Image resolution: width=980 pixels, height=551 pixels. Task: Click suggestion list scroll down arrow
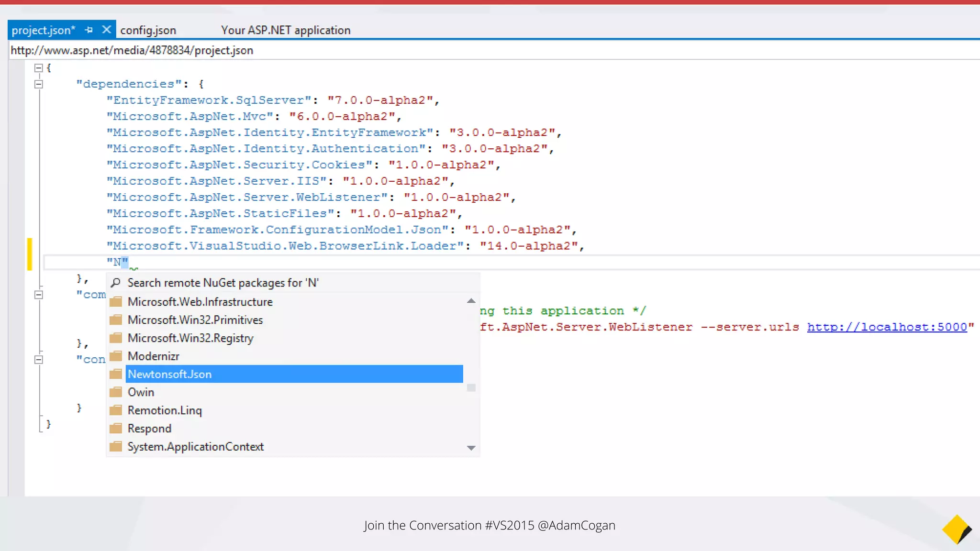click(x=471, y=448)
